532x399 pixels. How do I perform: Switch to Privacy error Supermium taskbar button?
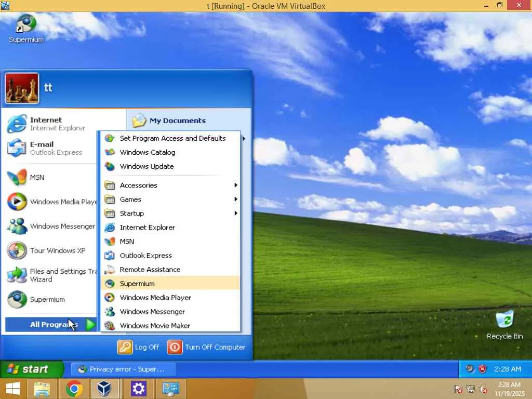[124, 369]
